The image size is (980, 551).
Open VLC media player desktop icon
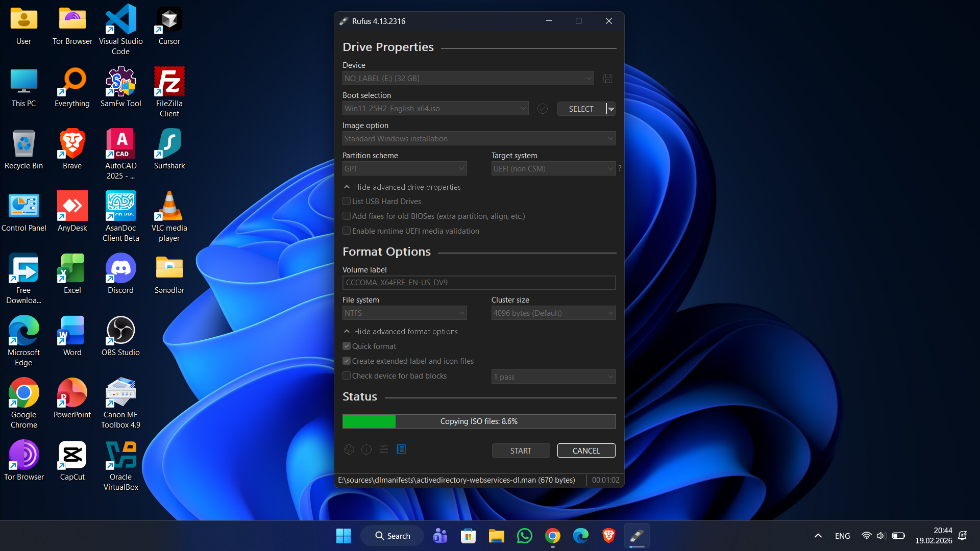[169, 216]
